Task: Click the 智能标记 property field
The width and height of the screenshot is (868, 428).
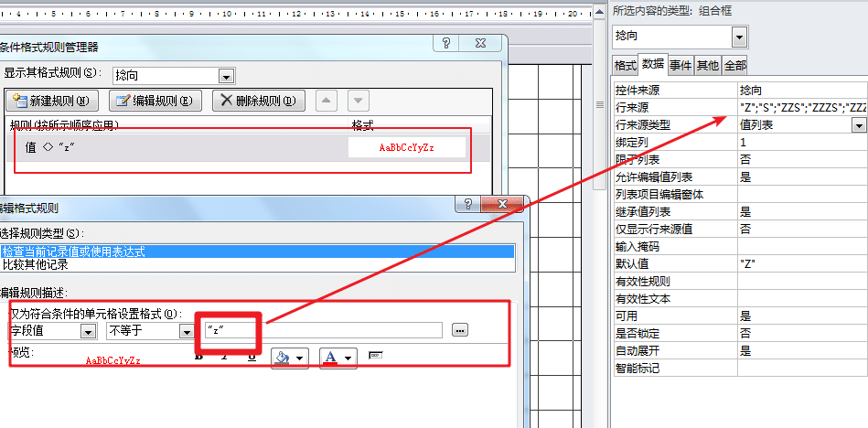Action: click(x=803, y=368)
